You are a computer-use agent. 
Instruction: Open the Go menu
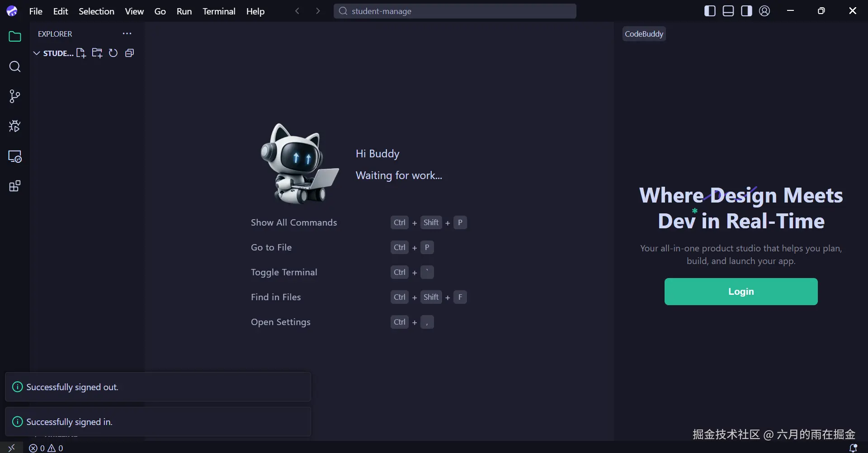[160, 11]
